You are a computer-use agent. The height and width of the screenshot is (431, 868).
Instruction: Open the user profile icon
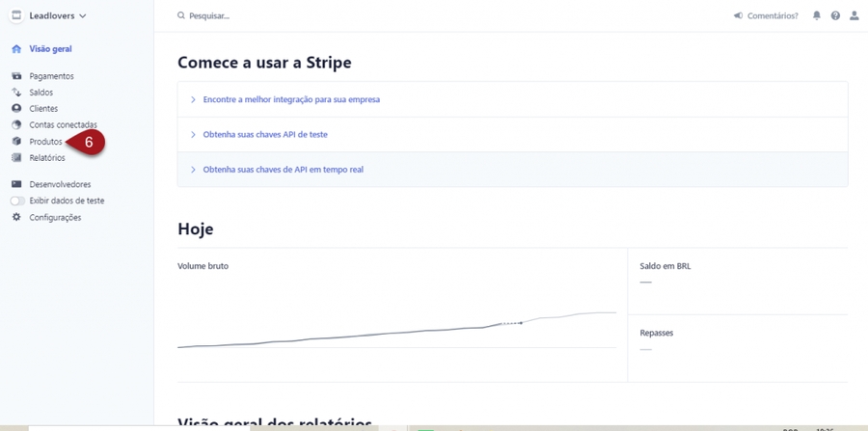[x=854, y=16]
